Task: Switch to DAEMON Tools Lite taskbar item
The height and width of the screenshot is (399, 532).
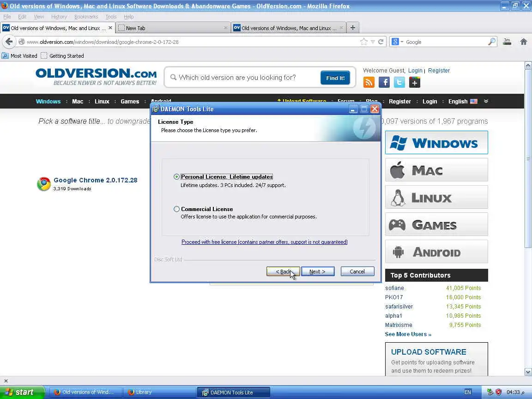Action: pos(234,392)
